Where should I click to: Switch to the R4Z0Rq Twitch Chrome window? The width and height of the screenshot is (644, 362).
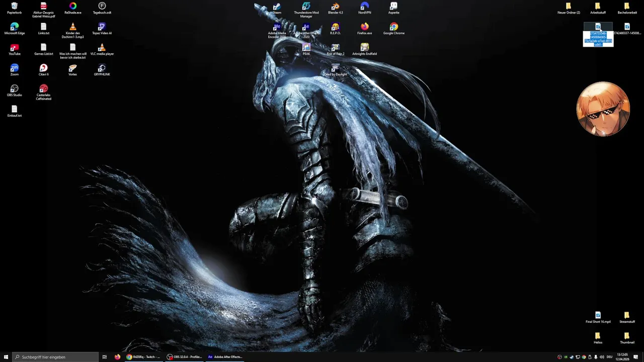(144, 357)
